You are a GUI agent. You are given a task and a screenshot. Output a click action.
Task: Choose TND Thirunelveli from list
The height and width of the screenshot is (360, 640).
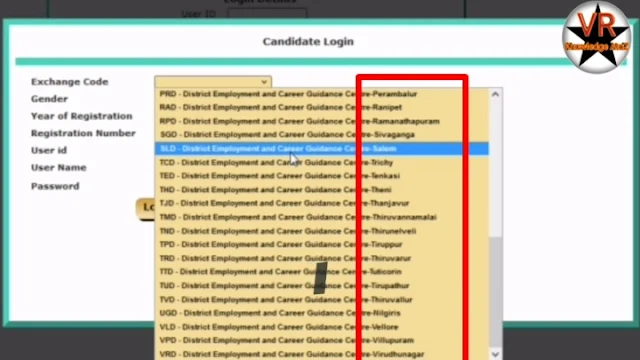point(322,231)
